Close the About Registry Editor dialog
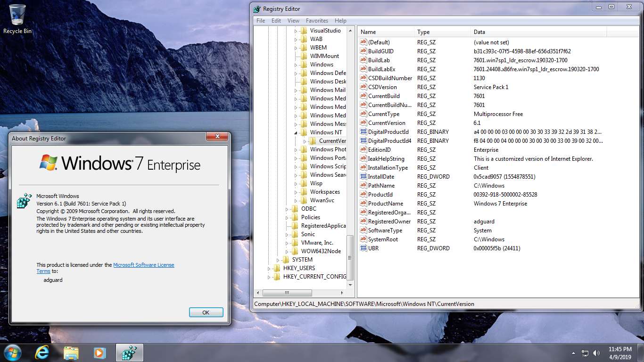 [x=217, y=137]
